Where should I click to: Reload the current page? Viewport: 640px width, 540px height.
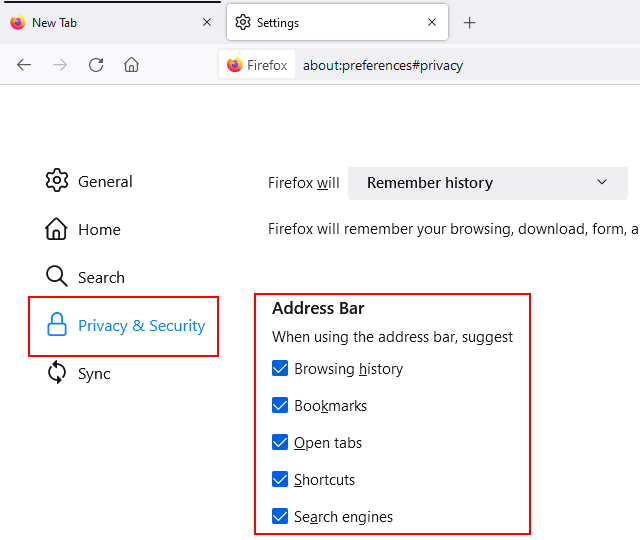(96, 64)
